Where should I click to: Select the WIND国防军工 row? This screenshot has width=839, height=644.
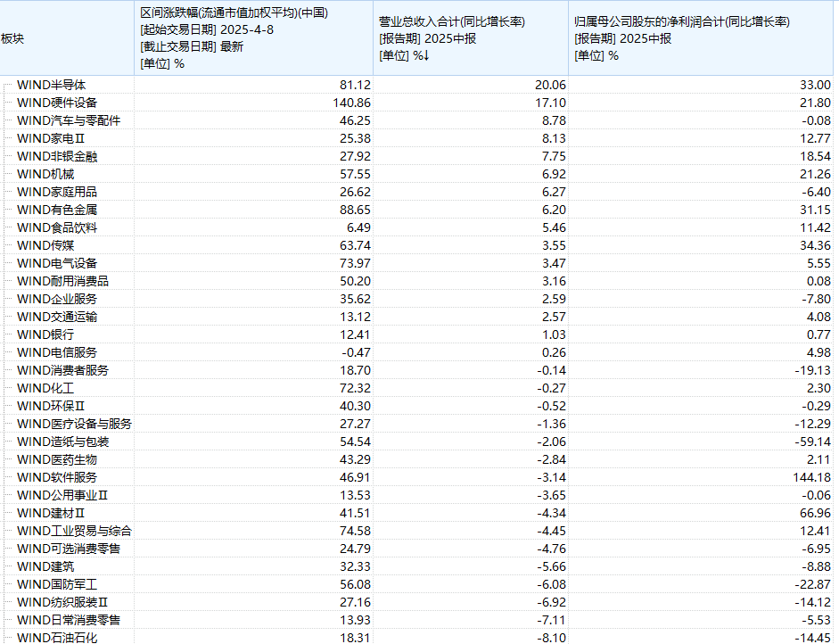57,584
